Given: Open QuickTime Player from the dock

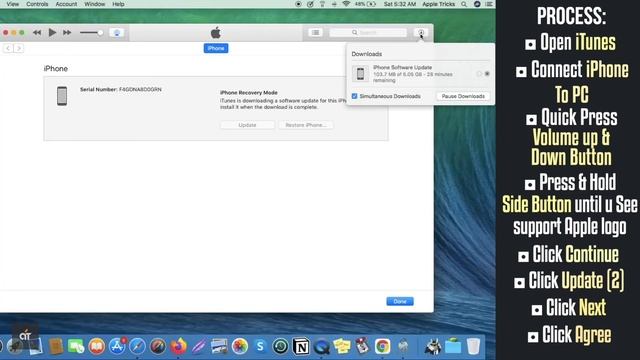Looking at the screenshot, I should 322,346.
